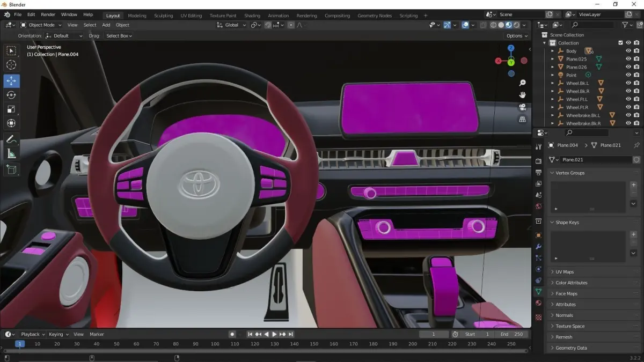Activate the Move tool
The width and height of the screenshot is (644, 362).
coord(11,81)
